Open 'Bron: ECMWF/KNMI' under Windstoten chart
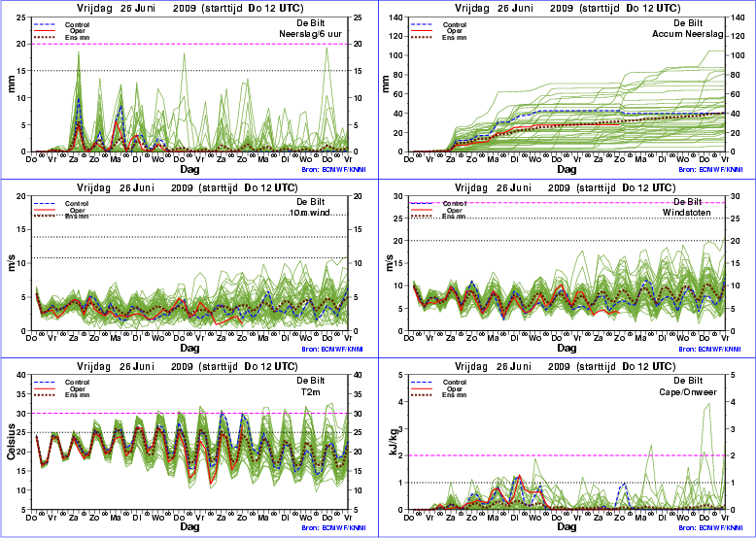 [710, 350]
